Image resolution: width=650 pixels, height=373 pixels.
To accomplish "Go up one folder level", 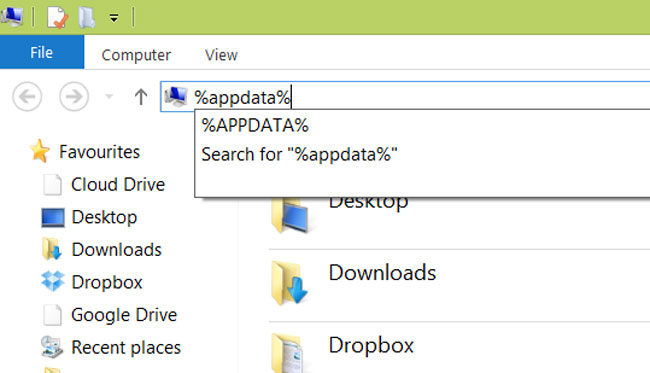I will click(141, 97).
